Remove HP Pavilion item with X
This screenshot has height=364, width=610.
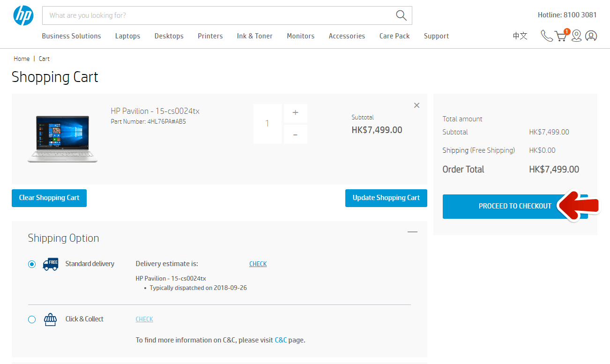tap(417, 105)
